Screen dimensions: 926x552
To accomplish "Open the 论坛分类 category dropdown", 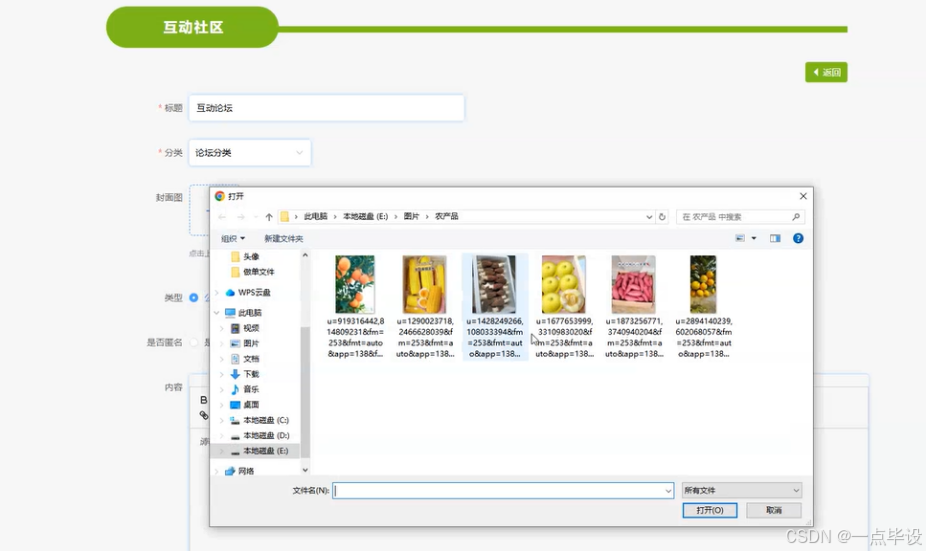I will pyautogui.click(x=249, y=153).
